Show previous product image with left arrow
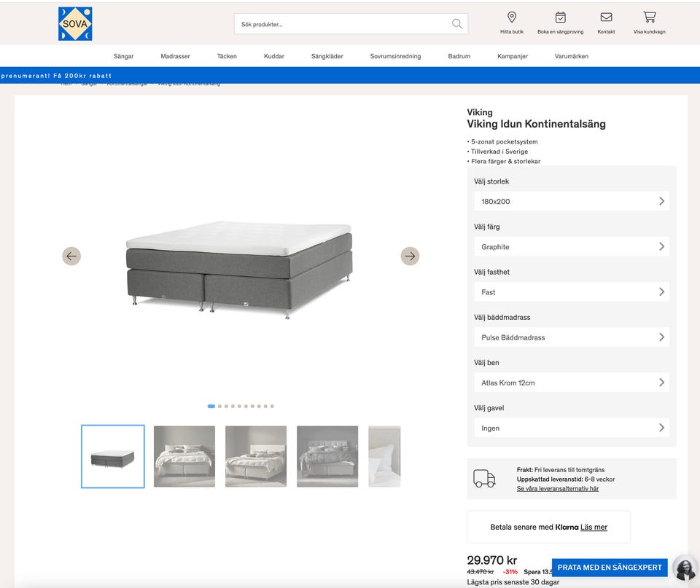This screenshot has height=588, width=700. click(x=71, y=256)
